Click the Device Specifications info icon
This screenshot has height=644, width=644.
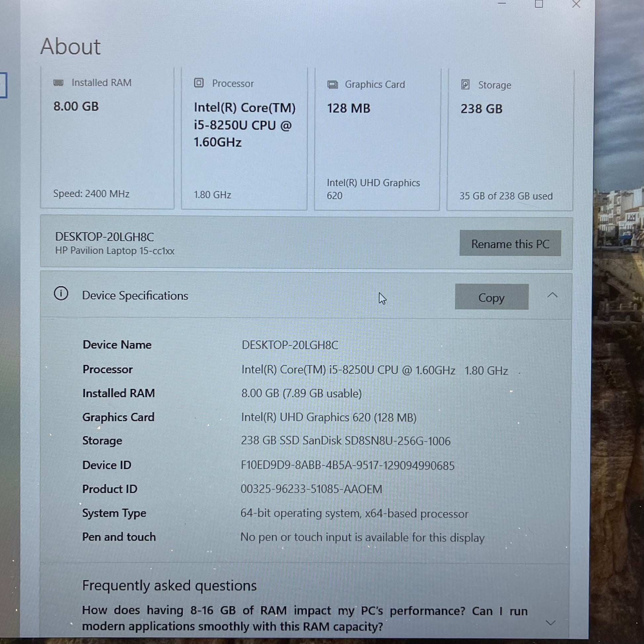point(61,294)
